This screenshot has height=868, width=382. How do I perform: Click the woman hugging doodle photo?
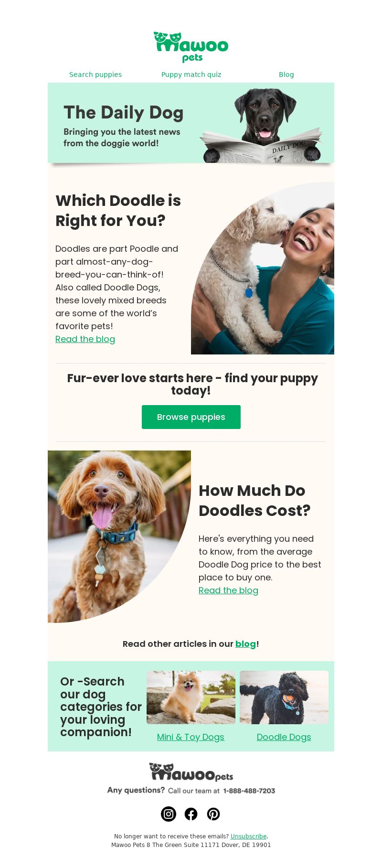click(263, 268)
